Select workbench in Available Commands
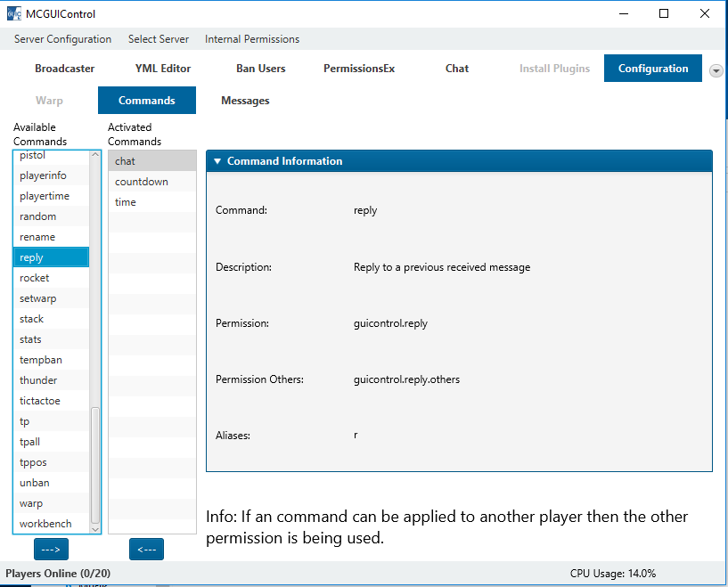 point(45,524)
